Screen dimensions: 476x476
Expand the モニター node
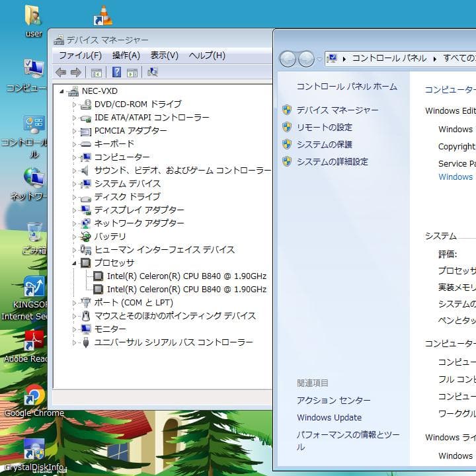(x=74, y=329)
